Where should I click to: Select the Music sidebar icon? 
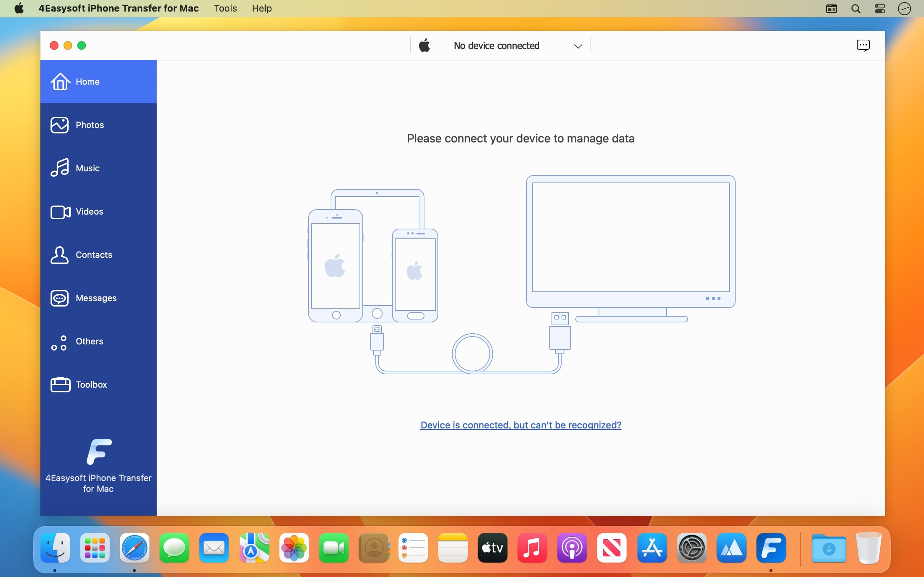coord(60,168)
